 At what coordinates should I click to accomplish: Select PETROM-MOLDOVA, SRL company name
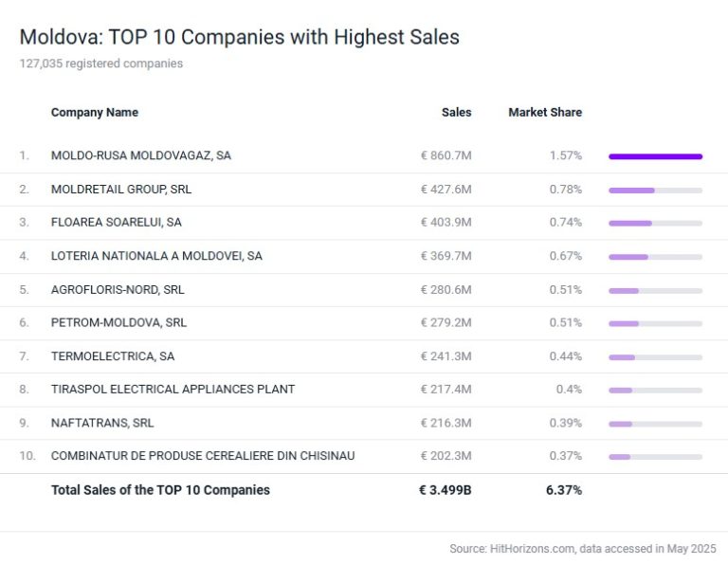click(118, 322)
